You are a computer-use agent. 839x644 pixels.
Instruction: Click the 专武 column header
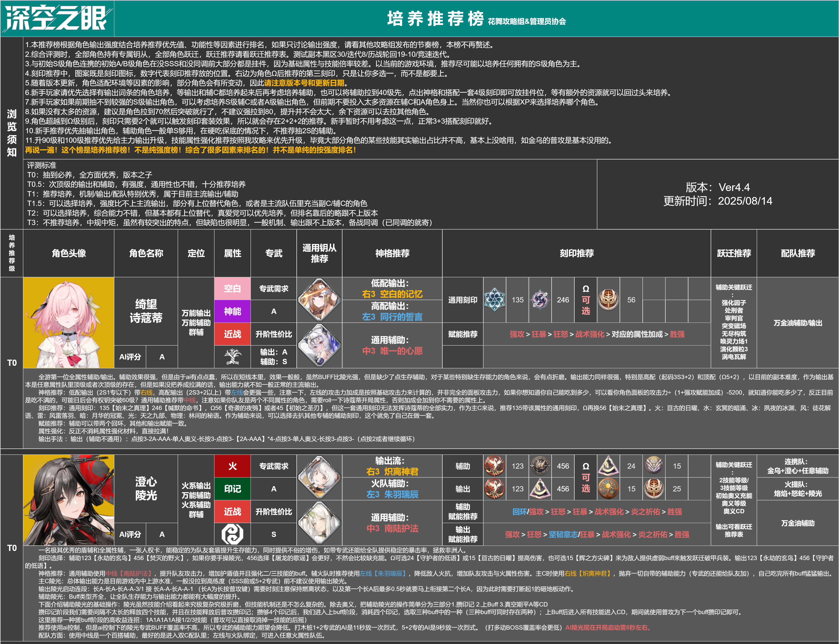pyautogui.click(x=274, y=253)
